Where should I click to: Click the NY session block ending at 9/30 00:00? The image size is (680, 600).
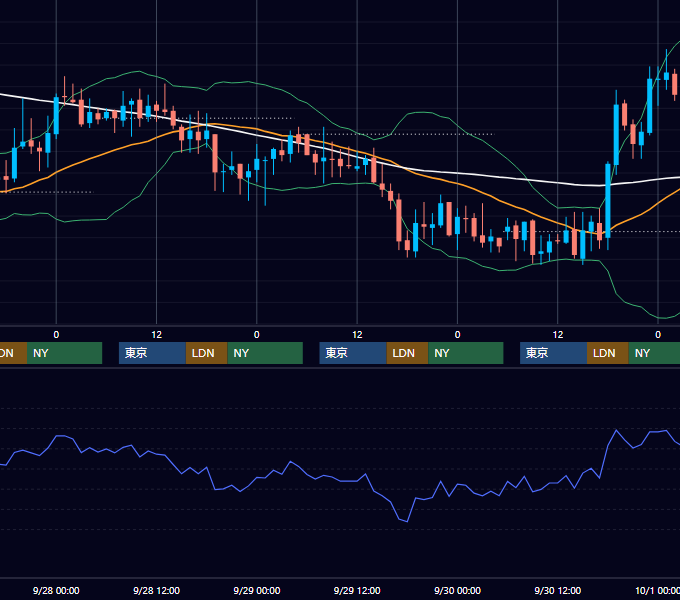tap(466, 353)
